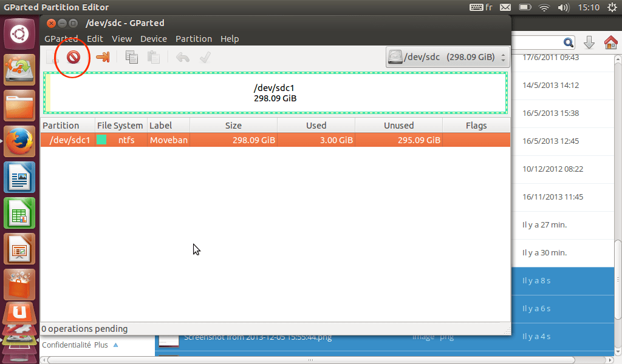
Task: Click the home icon in background window
Action: click(x=611, y=42)
